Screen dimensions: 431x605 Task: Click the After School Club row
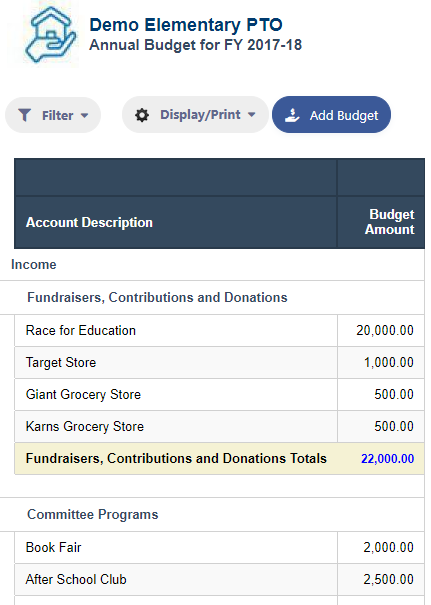pyautogui.click(x=219, y=579)
